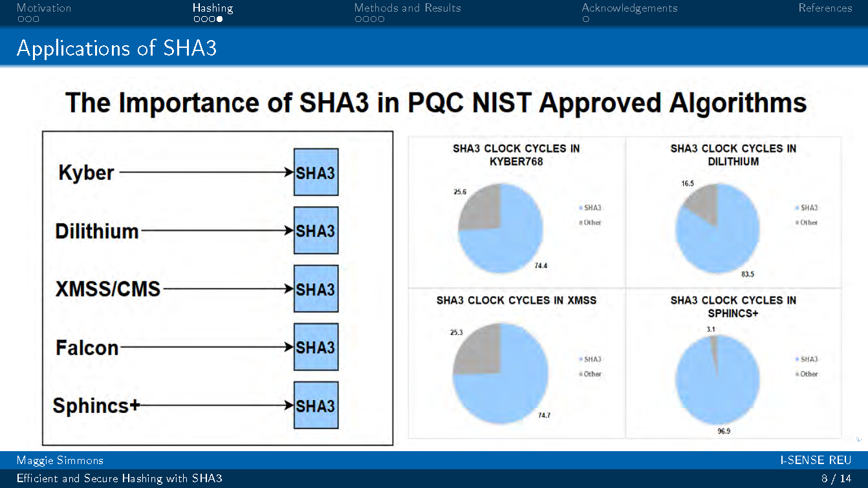Click the author name Maggie Simmons

coord(60,460)
